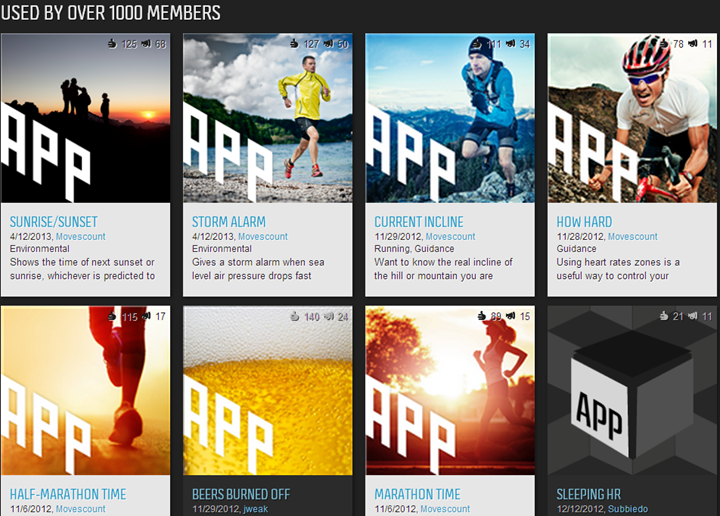
Task: Click thumbs-down icon on Marathon Time card
Action: 511,316
